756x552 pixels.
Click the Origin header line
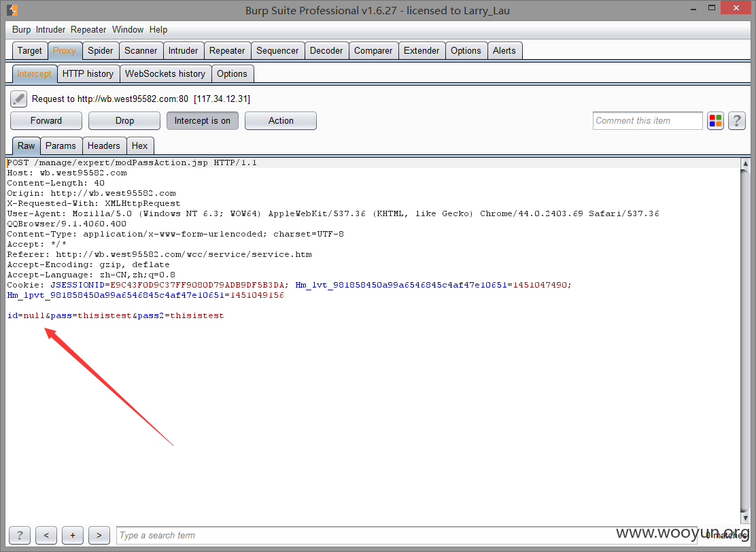pyautogui.click(x=92, y=193)
